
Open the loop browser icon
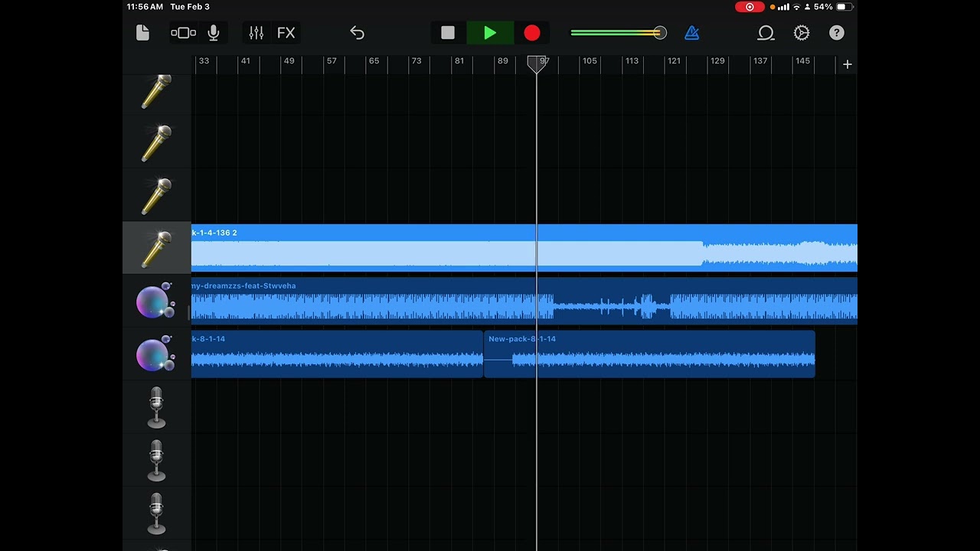[x=766, y=33]
